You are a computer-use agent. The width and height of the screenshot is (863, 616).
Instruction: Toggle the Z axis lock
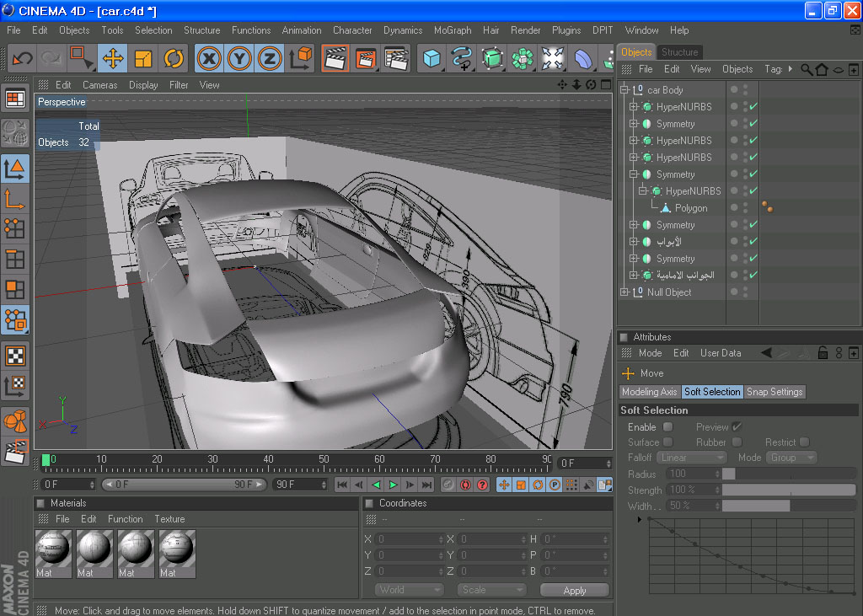(x=270, y=58)
